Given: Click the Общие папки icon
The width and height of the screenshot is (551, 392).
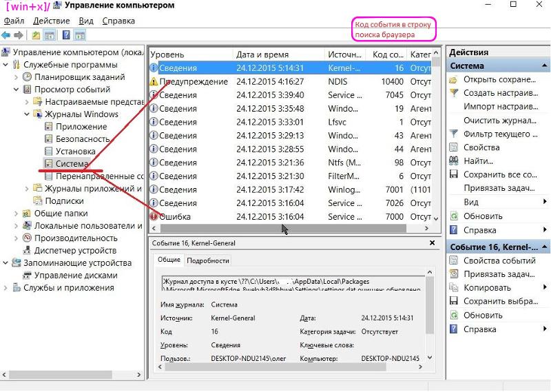Looking at the screenshot, I should [27, 214].
